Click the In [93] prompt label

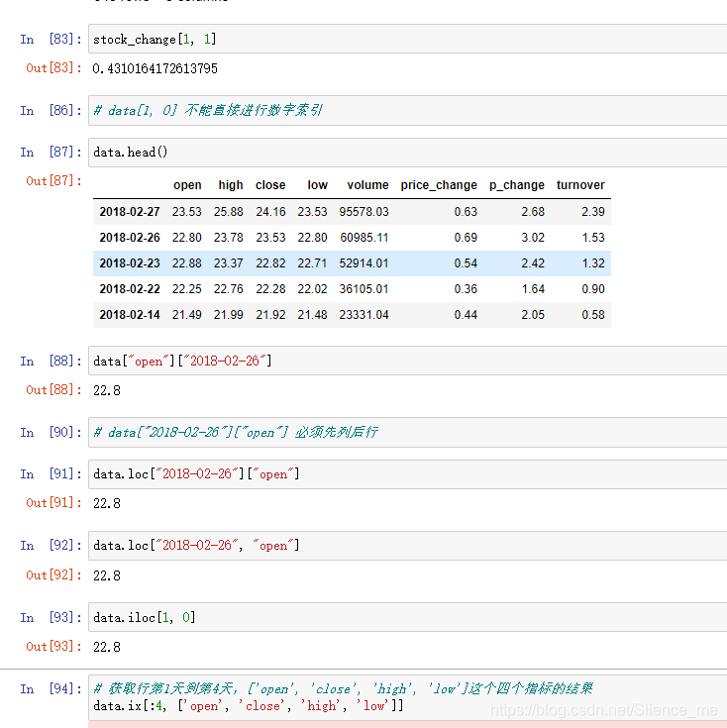coord(52,617)
